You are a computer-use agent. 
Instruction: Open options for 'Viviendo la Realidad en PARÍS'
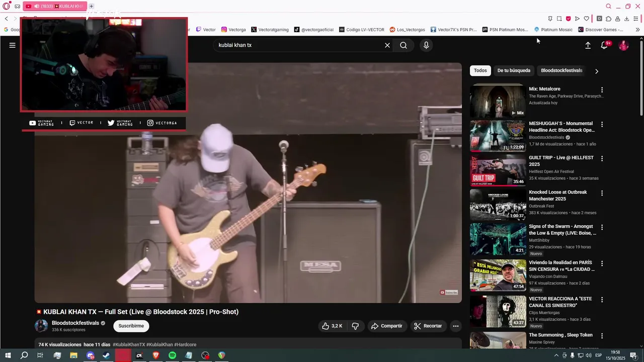coord(602,263)
